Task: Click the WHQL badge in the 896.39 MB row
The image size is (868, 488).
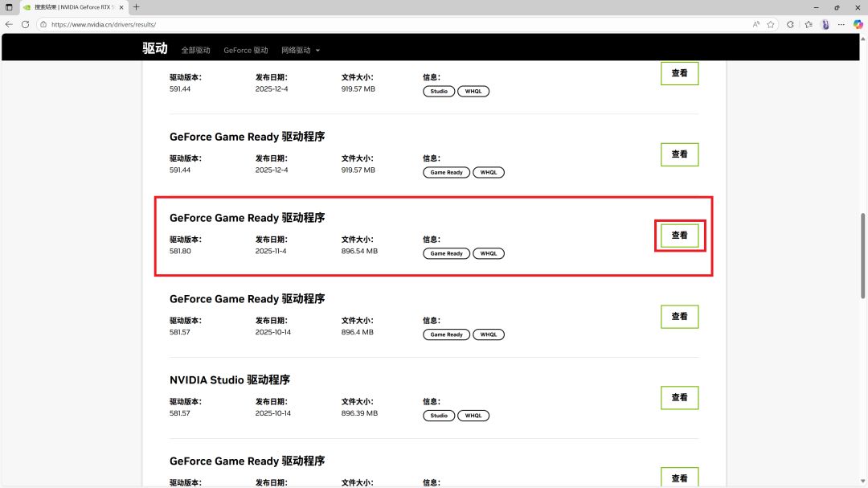Action: (473, 416)
